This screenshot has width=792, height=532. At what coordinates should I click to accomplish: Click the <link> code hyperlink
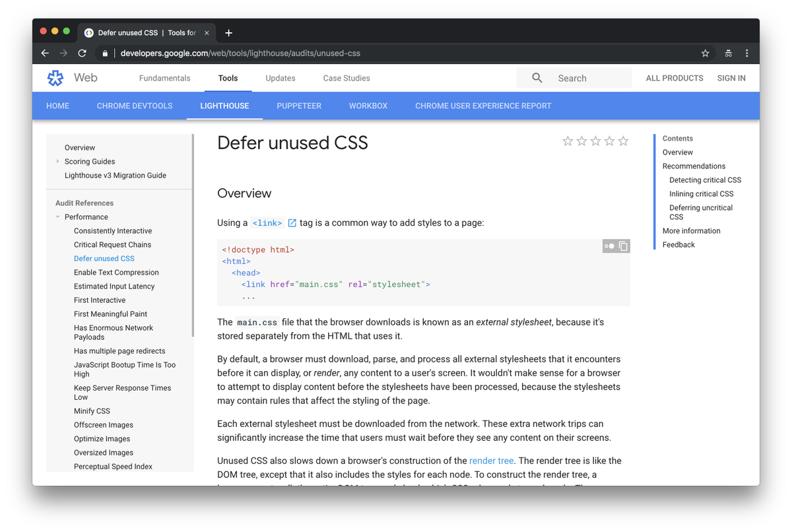pos(267,223)
